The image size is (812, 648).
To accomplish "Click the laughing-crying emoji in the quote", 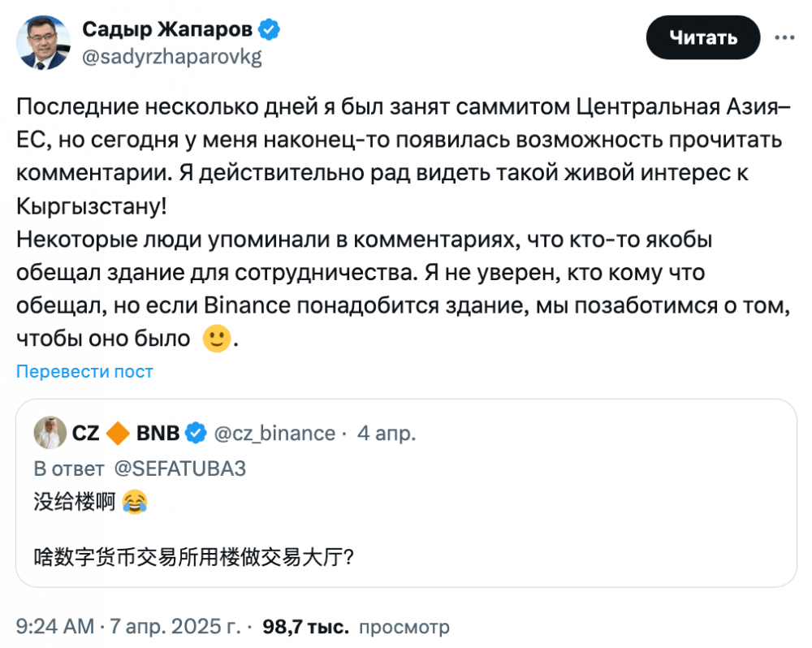I will [x=134, y=503].
